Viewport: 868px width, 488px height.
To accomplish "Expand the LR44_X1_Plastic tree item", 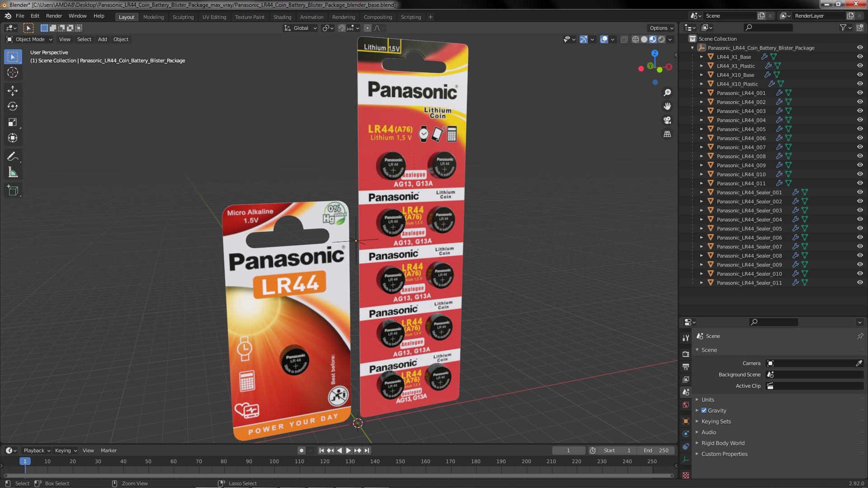I will [x=701, y=66].
